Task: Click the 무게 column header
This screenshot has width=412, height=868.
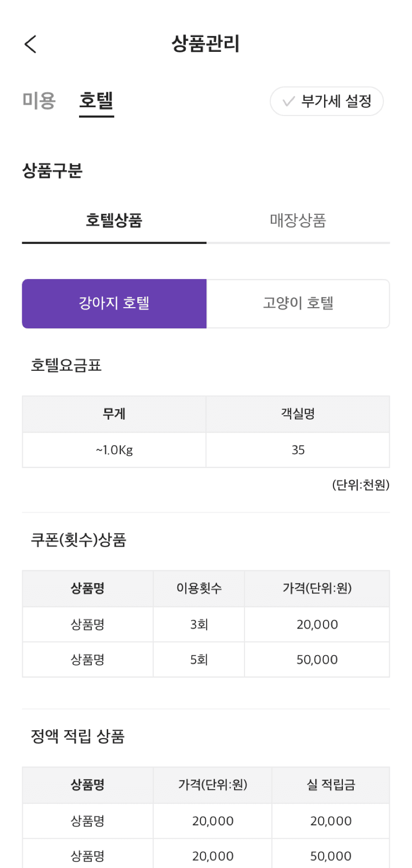Action: coord(114,414)
